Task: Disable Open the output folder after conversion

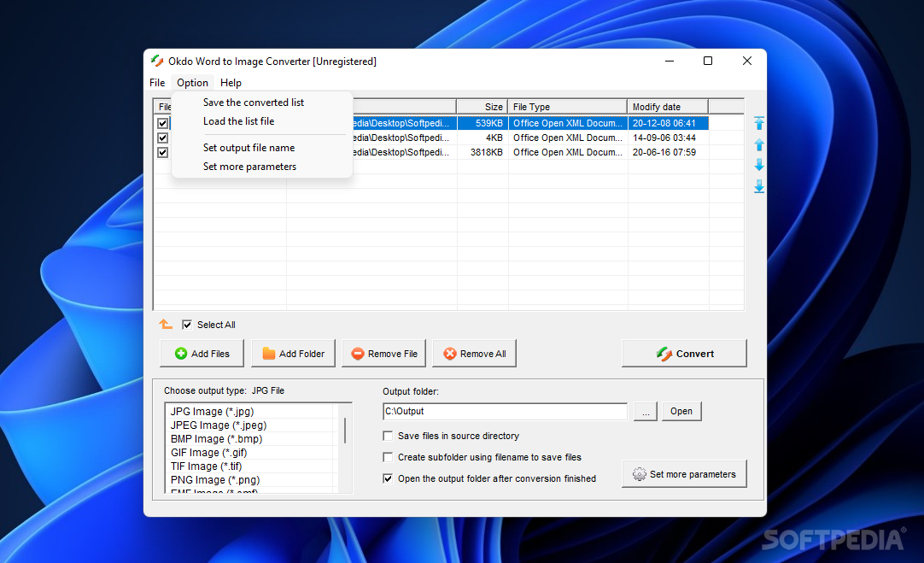Action: click(x=388, y=478)
